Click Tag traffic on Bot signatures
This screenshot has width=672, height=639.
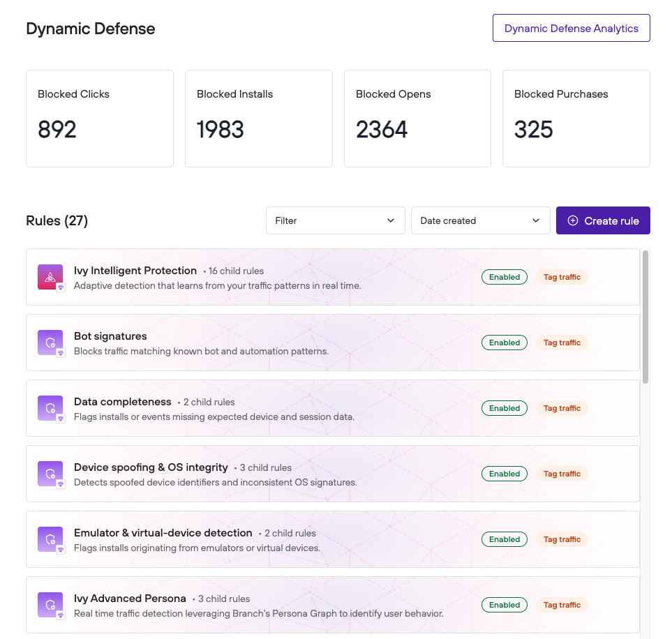tap(562, 343)
